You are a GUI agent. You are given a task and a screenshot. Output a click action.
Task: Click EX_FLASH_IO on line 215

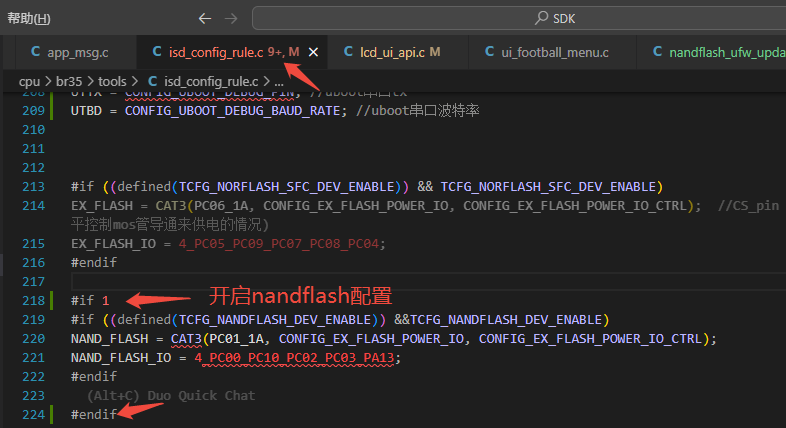[113, 244]
